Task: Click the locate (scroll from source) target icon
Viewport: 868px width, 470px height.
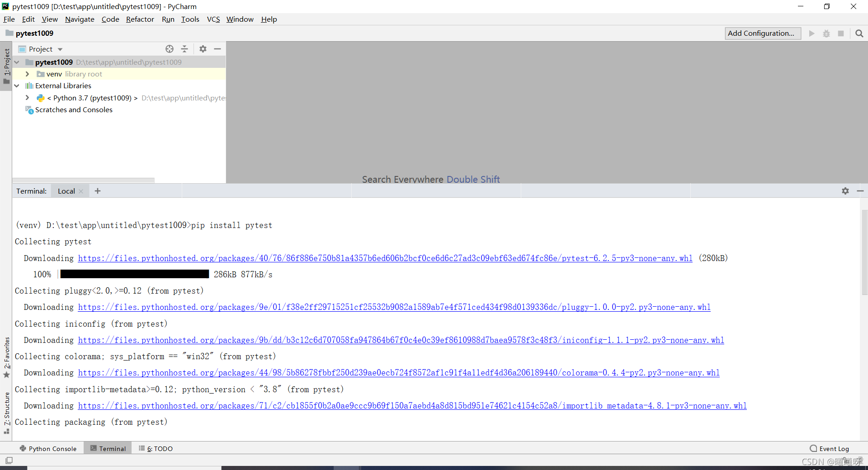Action: [x=170, y=49]
